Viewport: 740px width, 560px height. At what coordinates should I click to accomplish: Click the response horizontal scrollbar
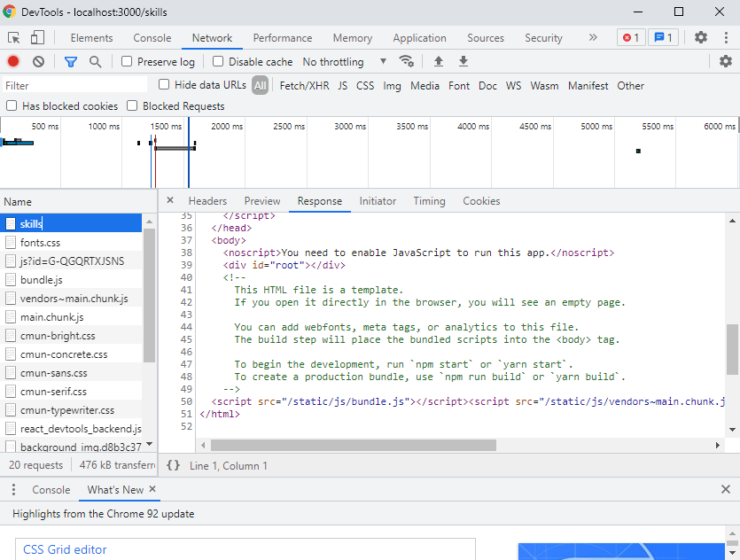[x=353, y=445]
